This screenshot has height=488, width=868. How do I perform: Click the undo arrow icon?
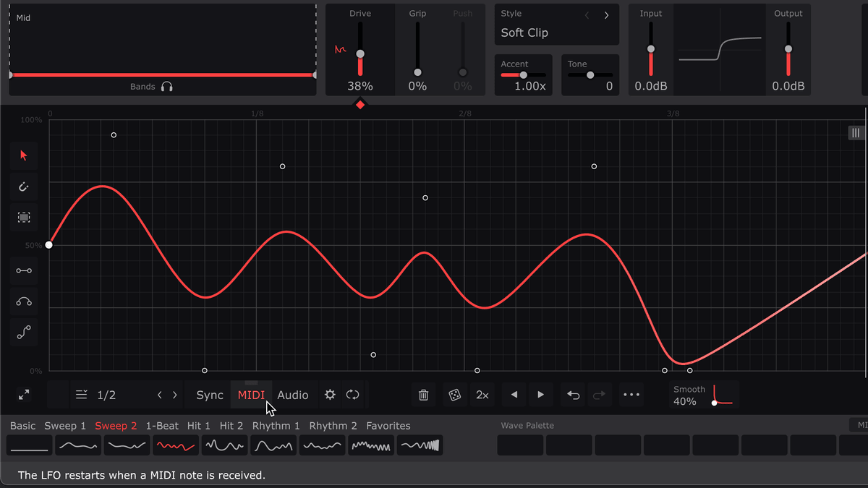pos(573,395)
